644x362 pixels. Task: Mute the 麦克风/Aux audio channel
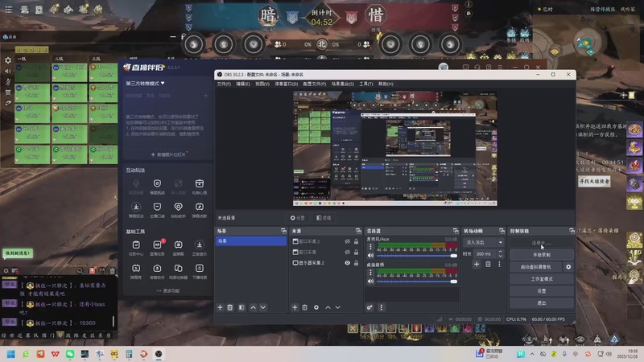(x=370, y=255)
